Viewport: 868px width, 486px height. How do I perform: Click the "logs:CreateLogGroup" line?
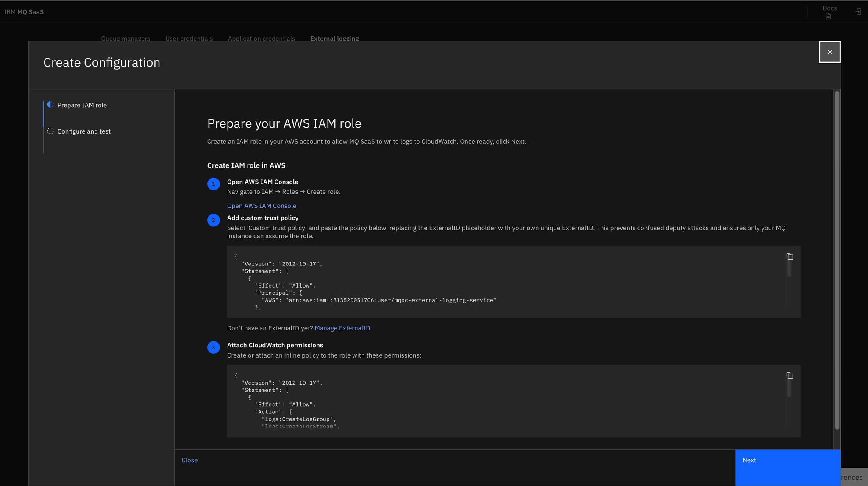click(299, 419)
